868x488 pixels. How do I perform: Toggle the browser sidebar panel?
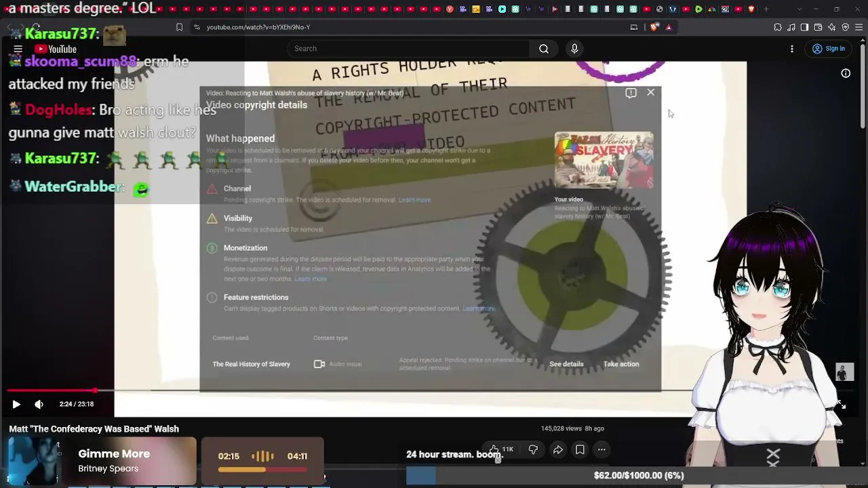click(x=804, y=27)
